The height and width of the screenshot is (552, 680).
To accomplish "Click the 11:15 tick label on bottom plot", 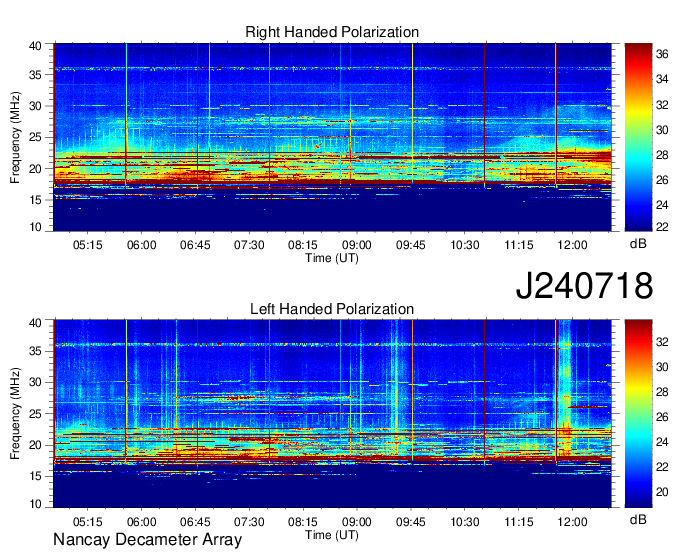I will click(518, 522).
